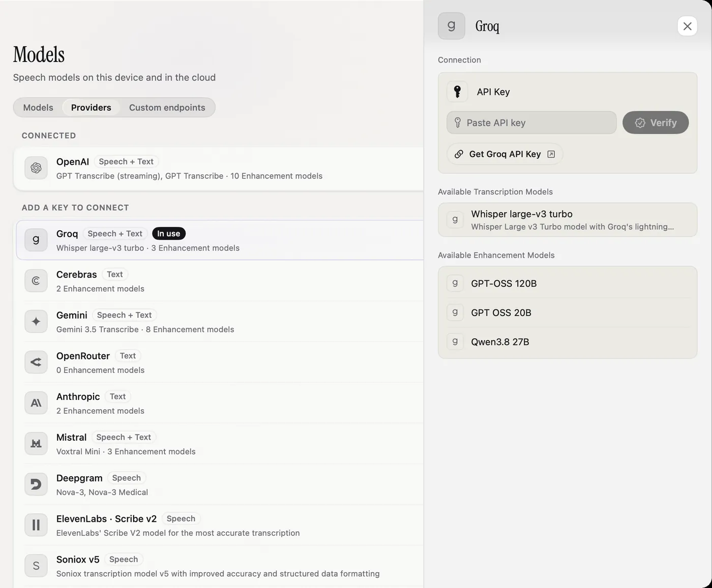Click the Groq 'In use' badge
This screenshot has height=588, width=712.
(169, 234)
